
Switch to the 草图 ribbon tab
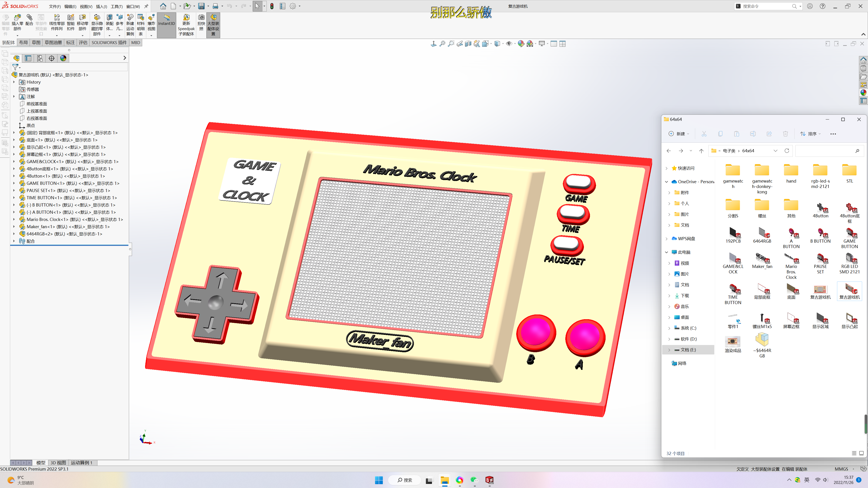point(36,43)
